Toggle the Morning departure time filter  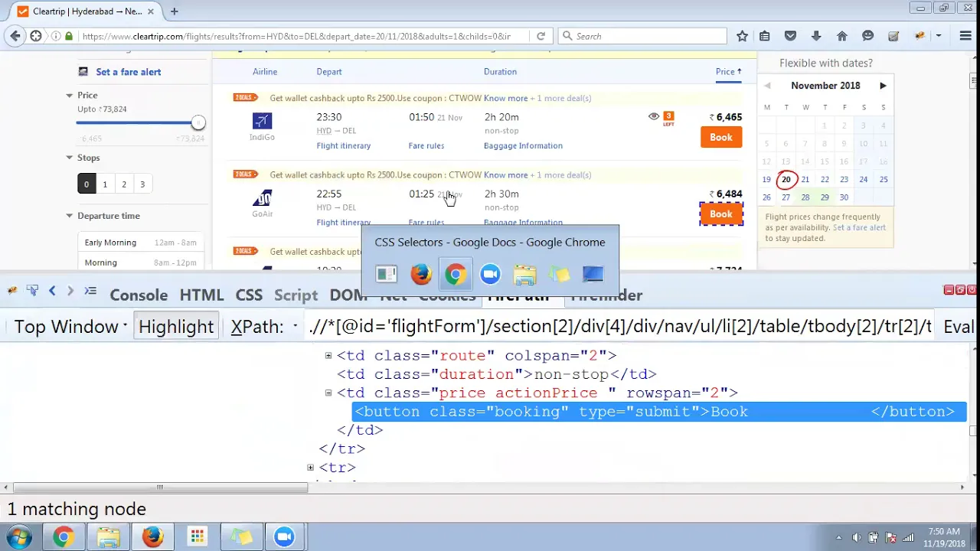[x=140, y=262]
